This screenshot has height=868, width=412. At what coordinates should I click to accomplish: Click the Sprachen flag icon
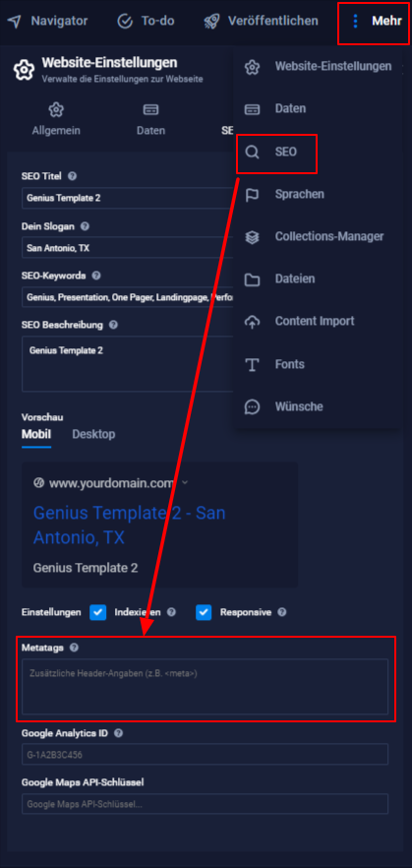[x=252, y=194]
